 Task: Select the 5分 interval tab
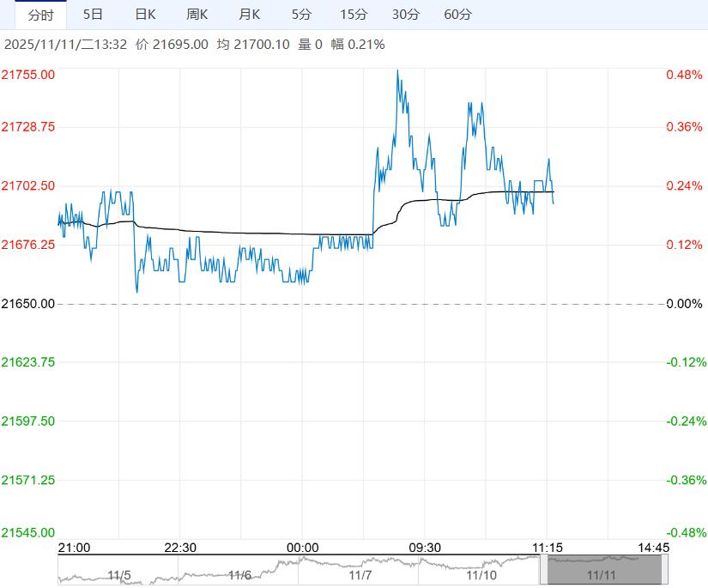tap(302, 15)
